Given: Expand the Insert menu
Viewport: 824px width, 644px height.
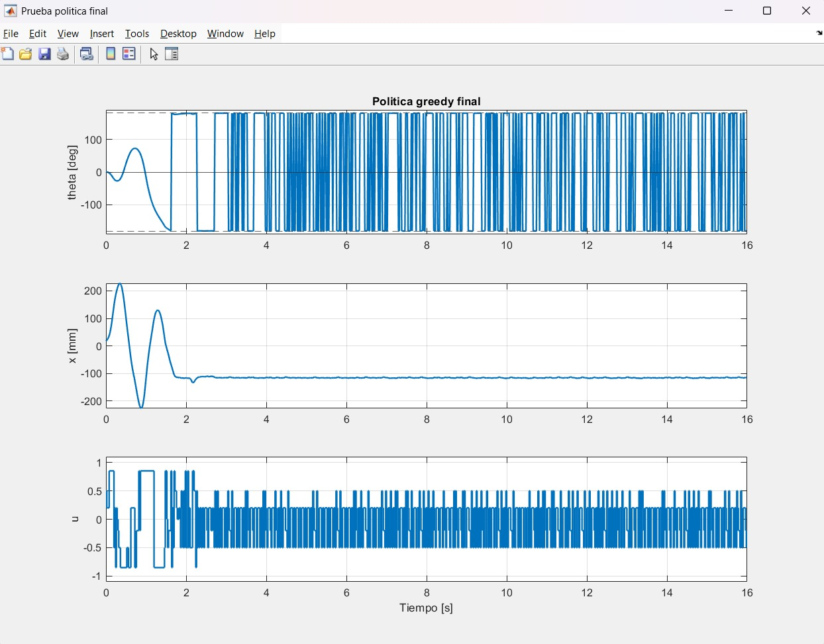Looking at the screenshot, I should coord(102,34).
